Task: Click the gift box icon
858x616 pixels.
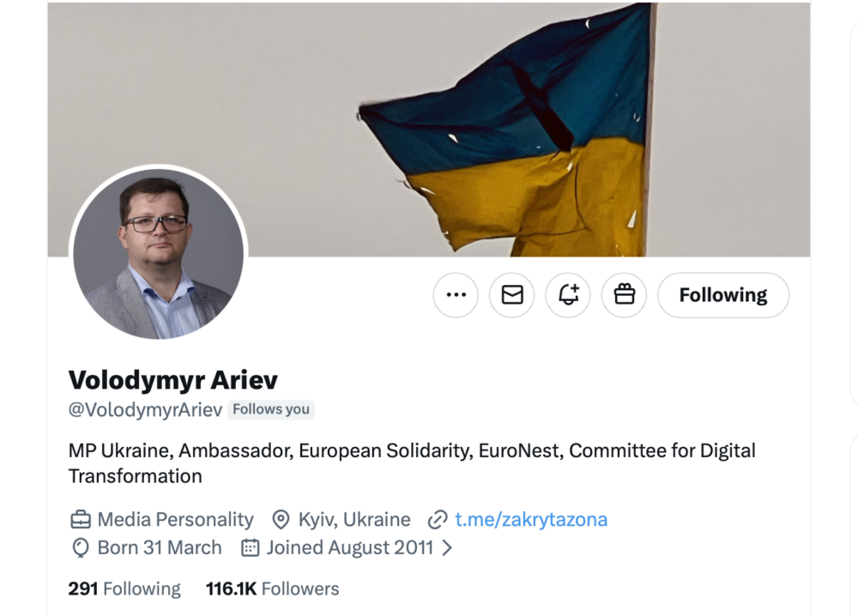Action: (x=625, y=295)
